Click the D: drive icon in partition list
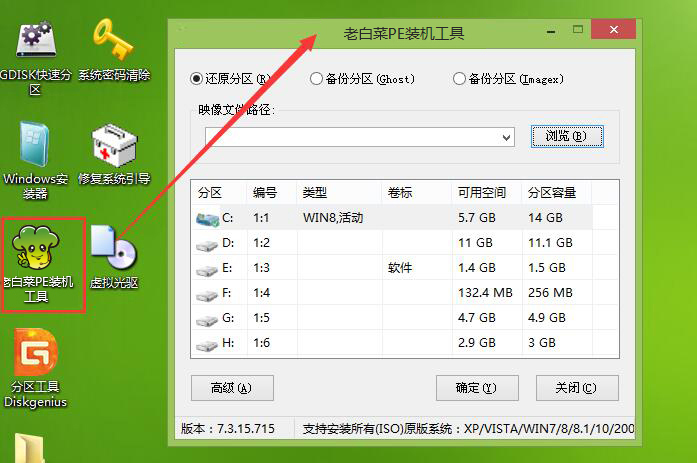The height and width of the screenshot is (463, 697). tap(207, 245)
